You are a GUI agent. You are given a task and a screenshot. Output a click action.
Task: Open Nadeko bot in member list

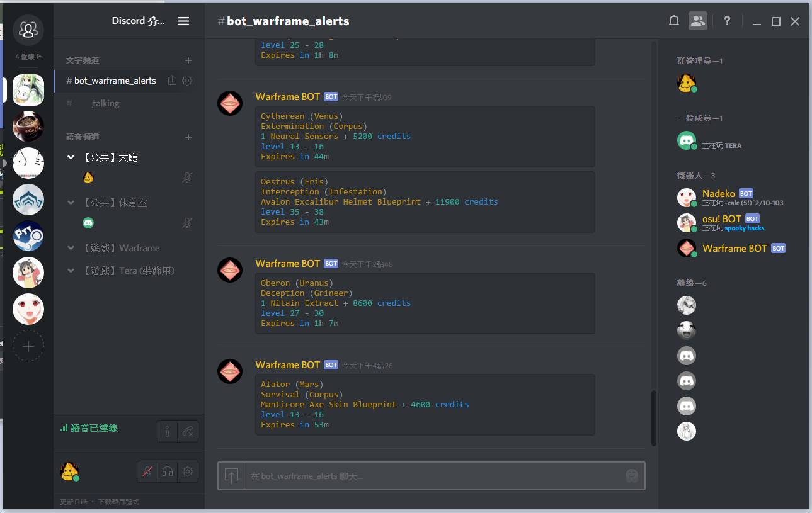(x=731, y=198)
